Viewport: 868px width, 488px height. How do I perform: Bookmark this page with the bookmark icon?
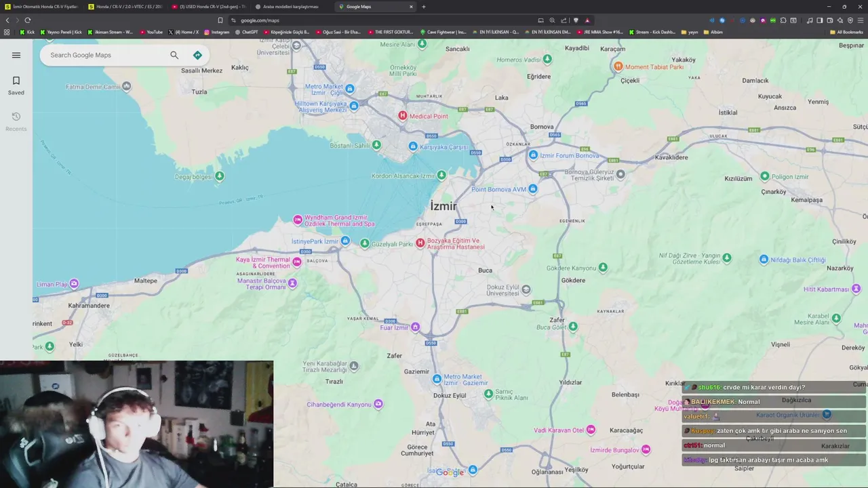tap(220, 20)
